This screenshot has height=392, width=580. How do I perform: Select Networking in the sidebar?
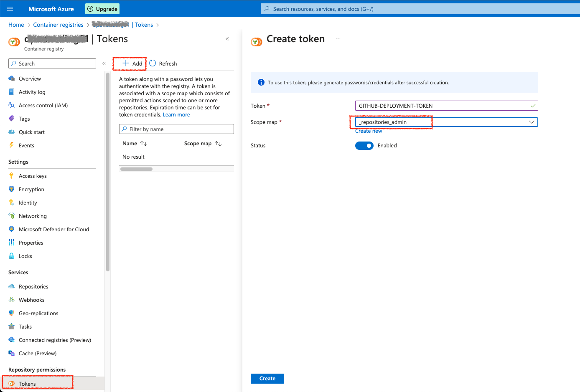[x=33, y=216]
